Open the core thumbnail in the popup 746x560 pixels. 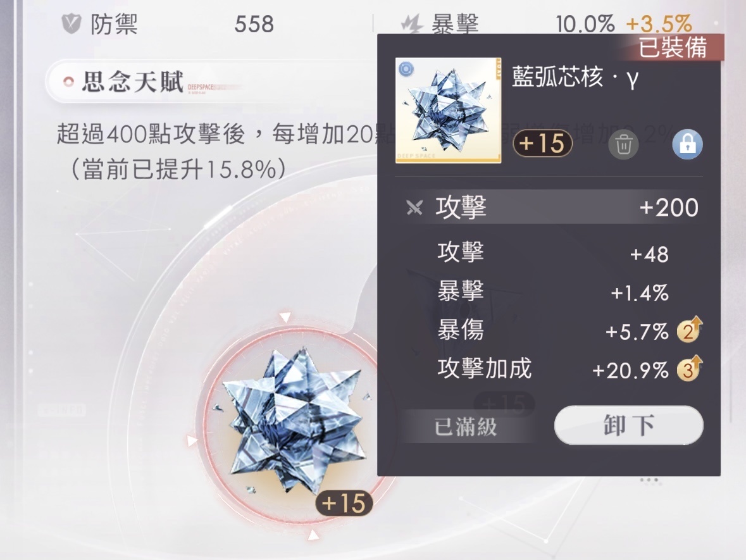448,110
